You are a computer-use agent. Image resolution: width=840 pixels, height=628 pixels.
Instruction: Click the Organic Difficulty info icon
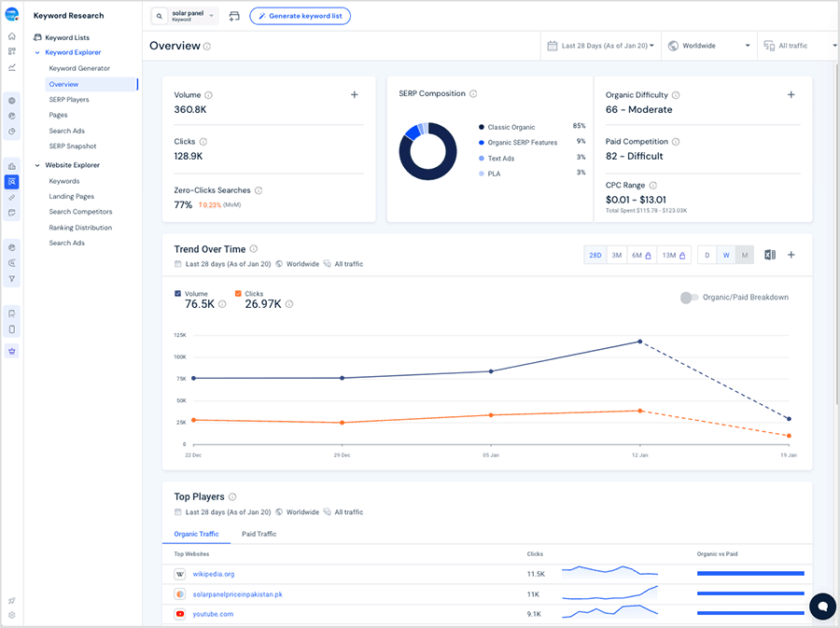click(676, 95)
